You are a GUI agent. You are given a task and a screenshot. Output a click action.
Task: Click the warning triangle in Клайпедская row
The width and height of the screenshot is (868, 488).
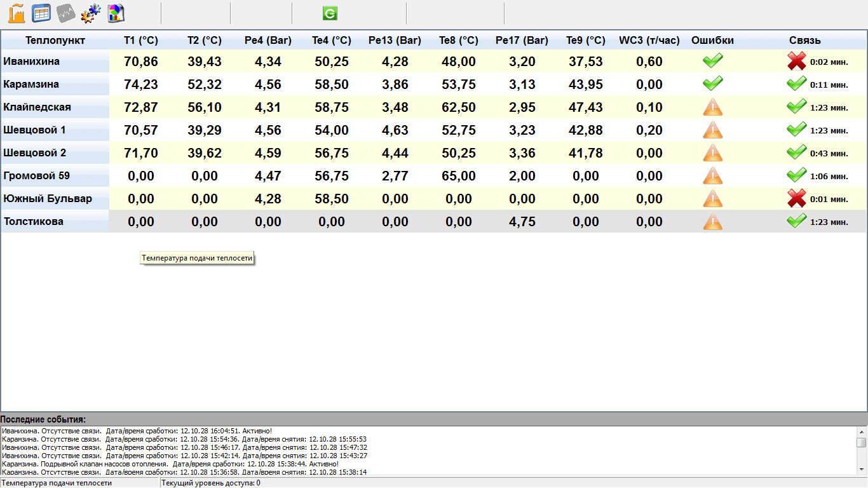(712, 107)
